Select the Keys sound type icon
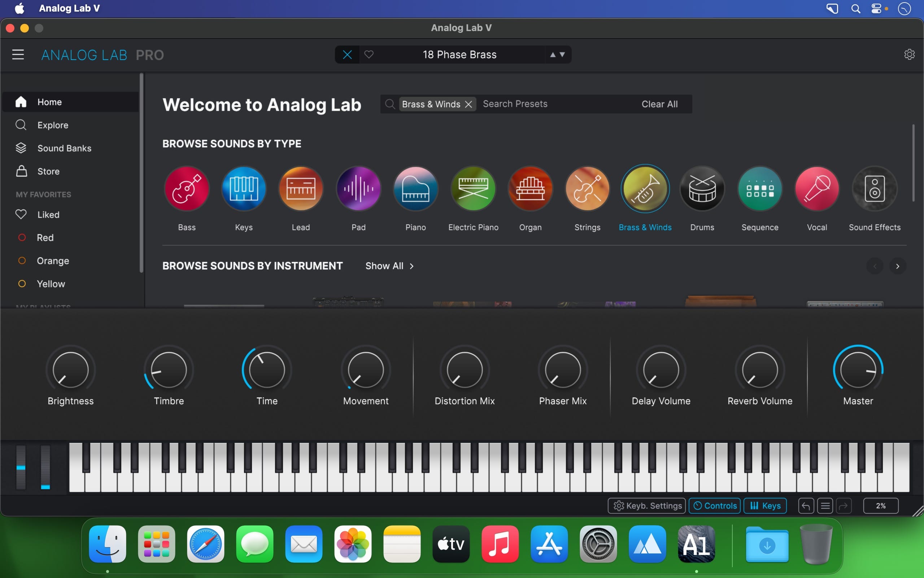The height and width of the screenshot is (578, 924). 244,189
